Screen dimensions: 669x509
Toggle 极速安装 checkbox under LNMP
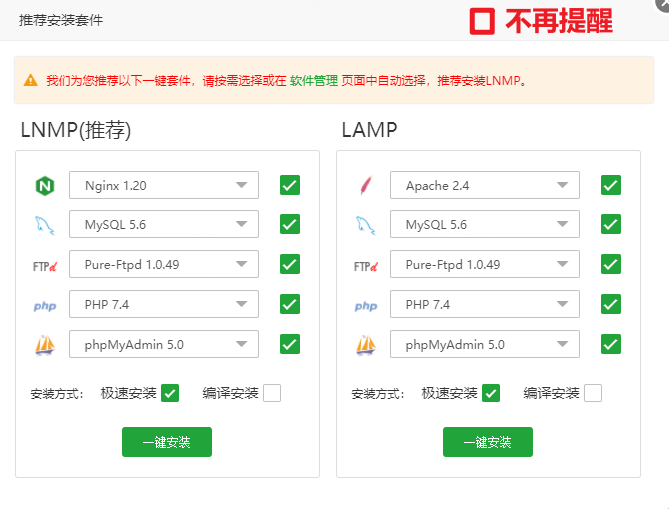pos(170,393)
